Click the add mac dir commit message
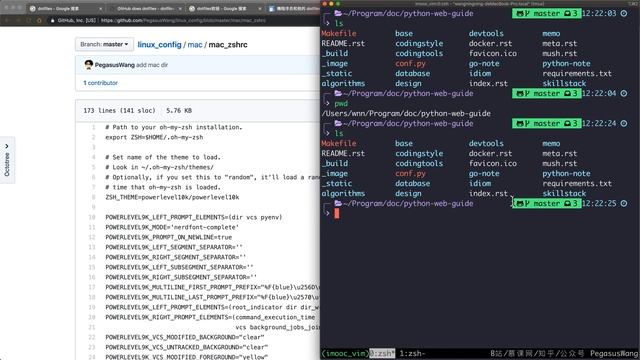This screenshot has height=360, width=640. pyautogui.click(x=152, y=65)
